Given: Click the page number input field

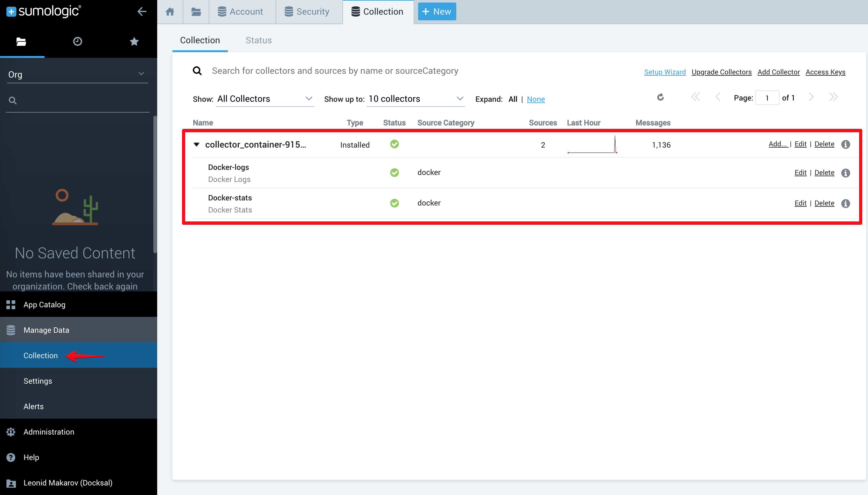Looking at the screenshot, I should click(x=767, y=98).
